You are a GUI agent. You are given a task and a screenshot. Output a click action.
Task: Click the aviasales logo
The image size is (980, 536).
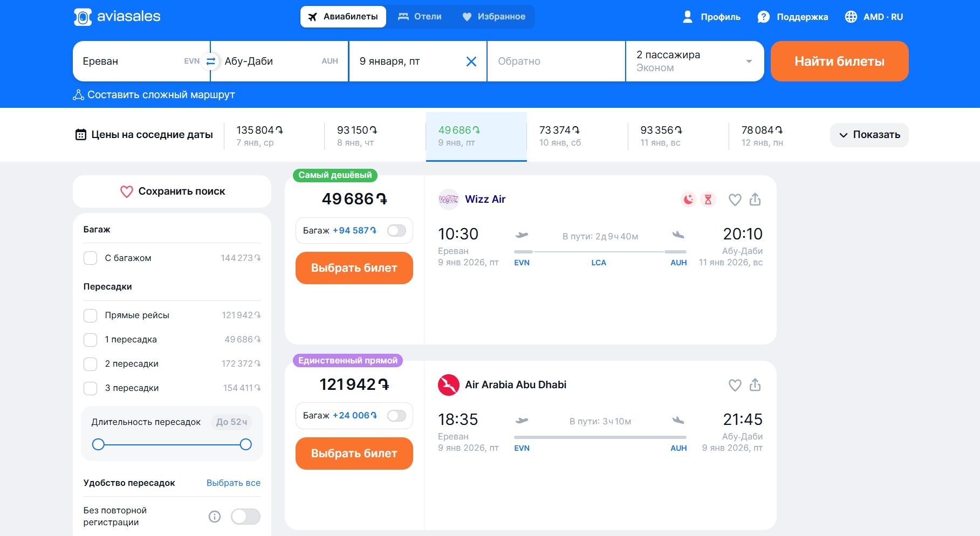[117, 17]
